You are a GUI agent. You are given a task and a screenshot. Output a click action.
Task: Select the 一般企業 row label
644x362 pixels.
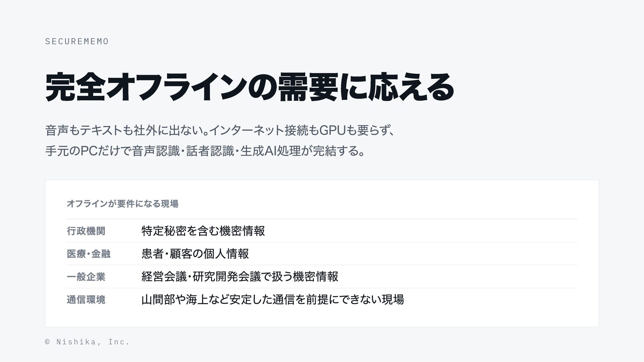86,277
